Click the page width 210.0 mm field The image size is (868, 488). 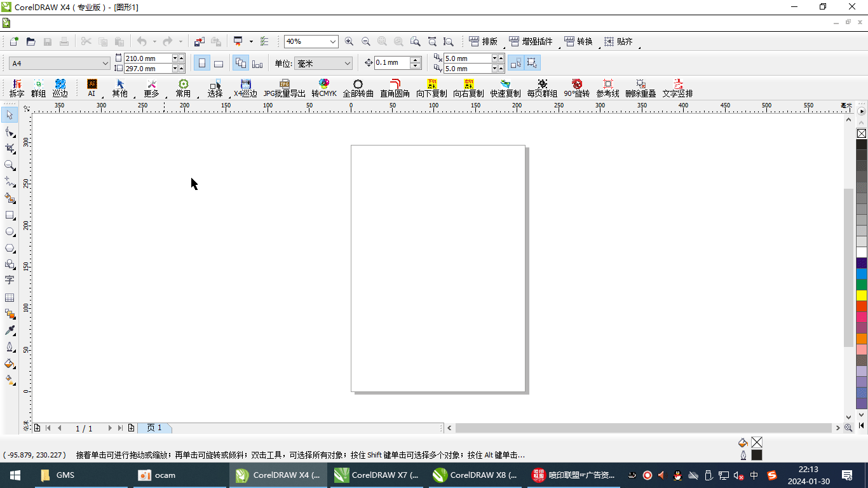point(148,58)
